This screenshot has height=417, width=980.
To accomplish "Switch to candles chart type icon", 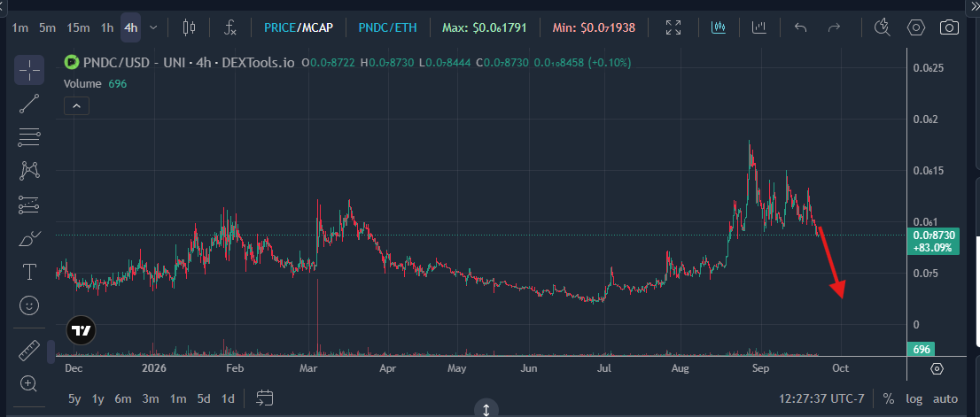I will tap(719, 27).
